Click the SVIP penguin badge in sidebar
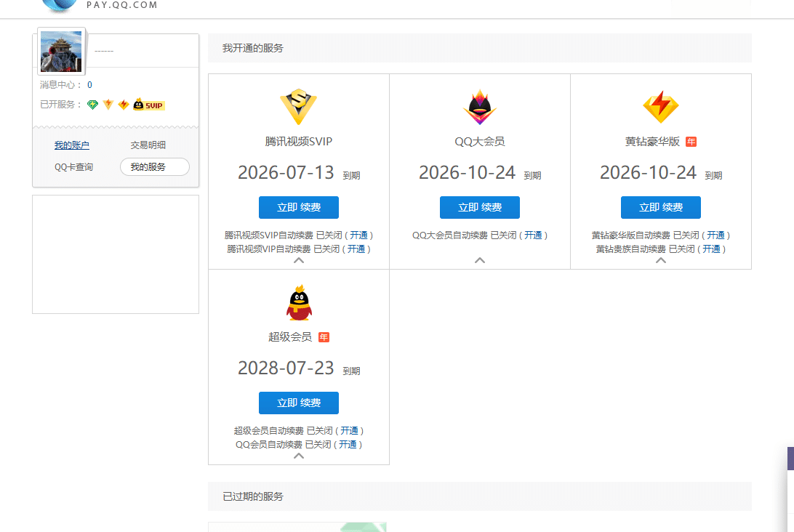This screenshot has height=532, width=794. click(x=149, y=105)
